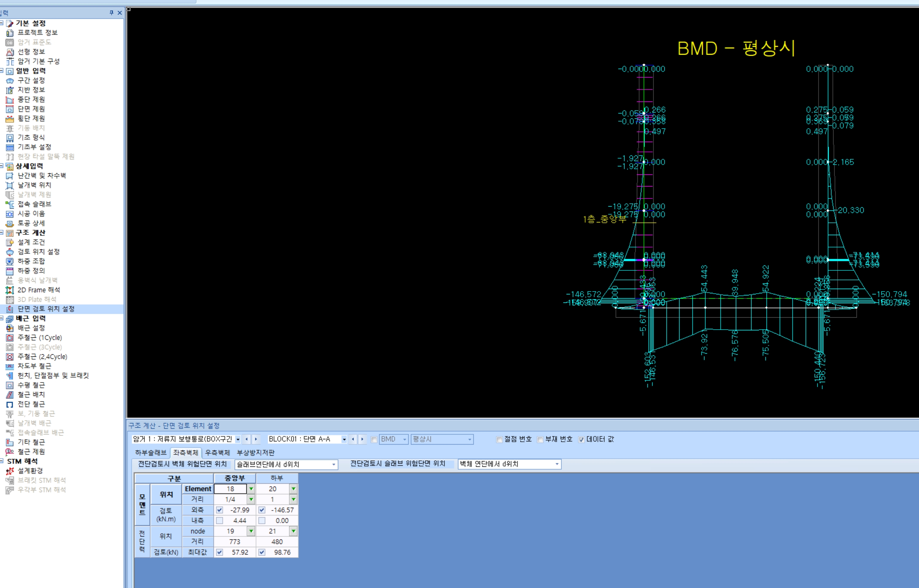Viewport: 919px width, 588px height.
Task: Enable the 절점 번호 checkbox
Action: pyautogui.click(x=500, y=440)
